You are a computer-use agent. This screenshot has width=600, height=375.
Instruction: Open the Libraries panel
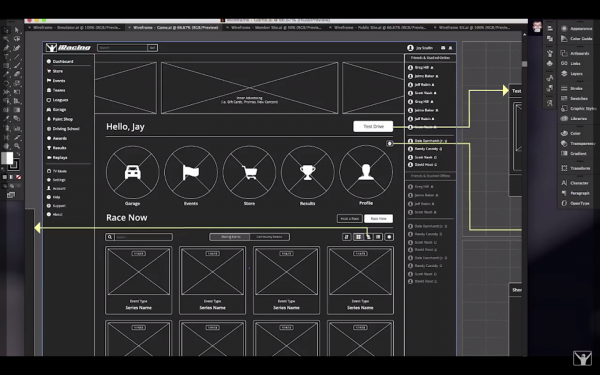pos(574,119)
